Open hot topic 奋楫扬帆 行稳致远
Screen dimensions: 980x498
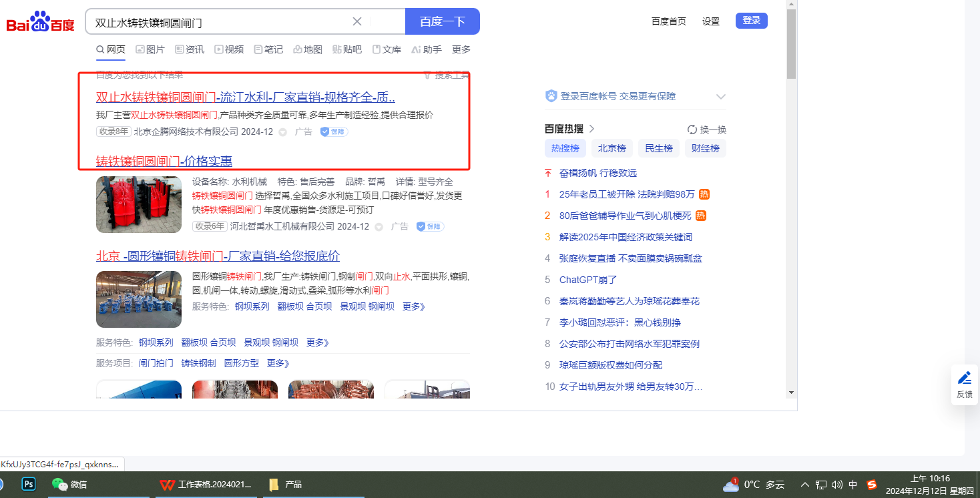tap(598, 173)
